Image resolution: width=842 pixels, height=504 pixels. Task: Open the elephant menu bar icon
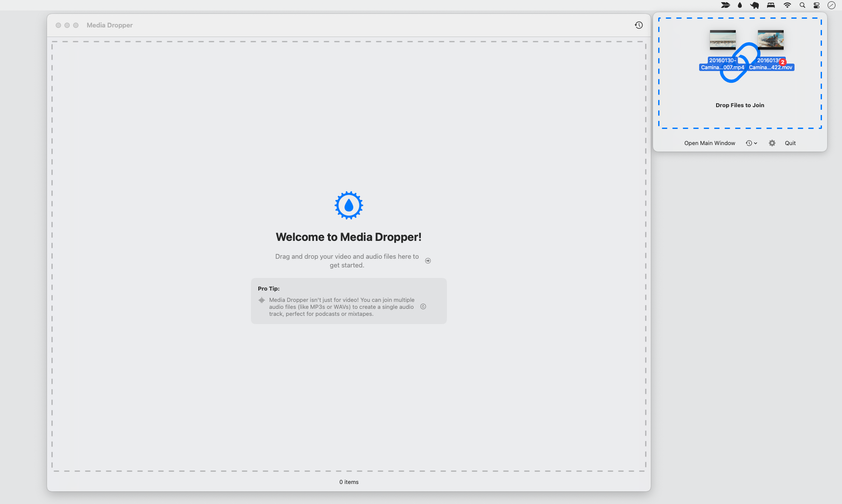(755, 5)
